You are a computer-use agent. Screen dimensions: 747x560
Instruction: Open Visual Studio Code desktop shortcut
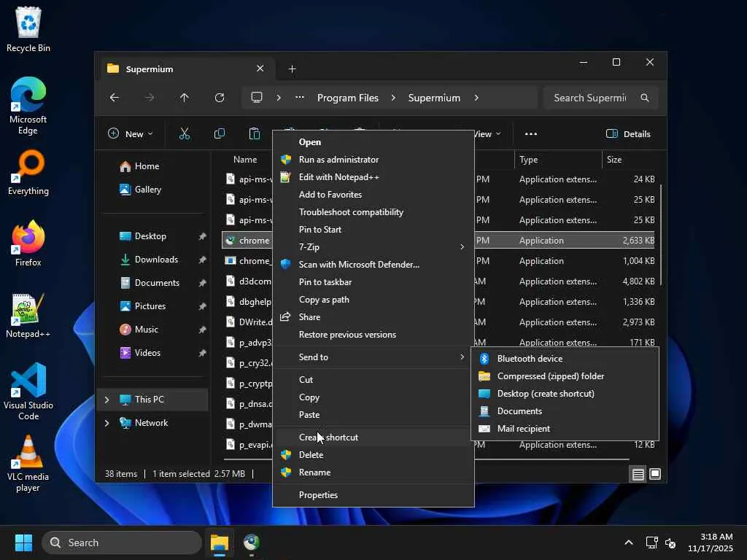coord(28,392)
